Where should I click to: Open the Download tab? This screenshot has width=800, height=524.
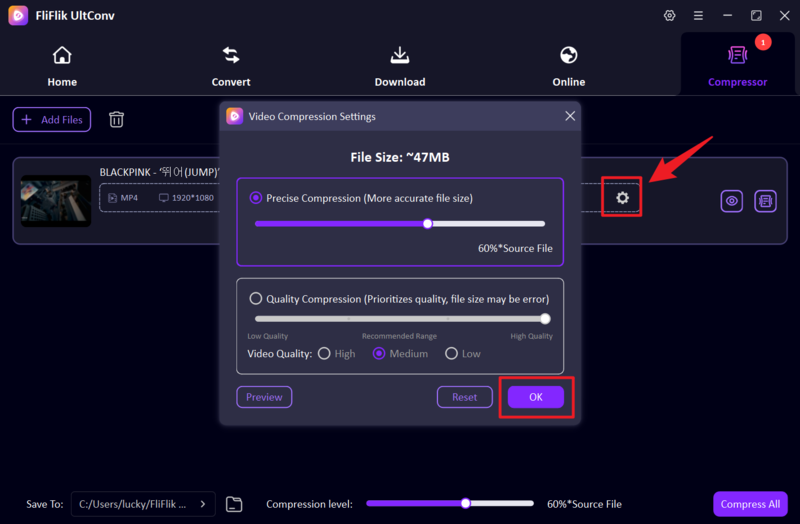pos(399,66)
